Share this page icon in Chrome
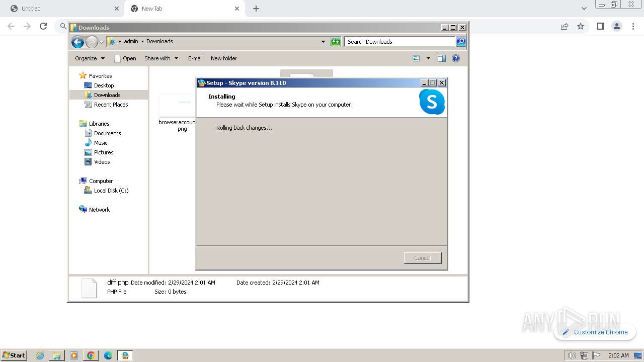This screenshot has width=644, height=362. click(565, 26)
